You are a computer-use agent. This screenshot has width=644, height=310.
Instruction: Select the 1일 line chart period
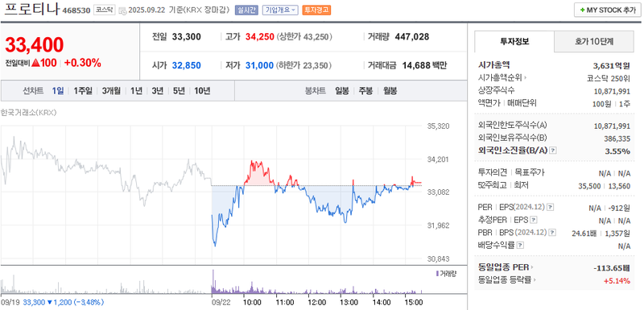[57, 91]
